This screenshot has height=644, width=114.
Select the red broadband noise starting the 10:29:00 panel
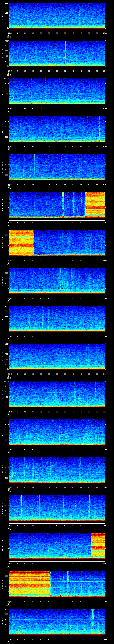pos(30,584)
